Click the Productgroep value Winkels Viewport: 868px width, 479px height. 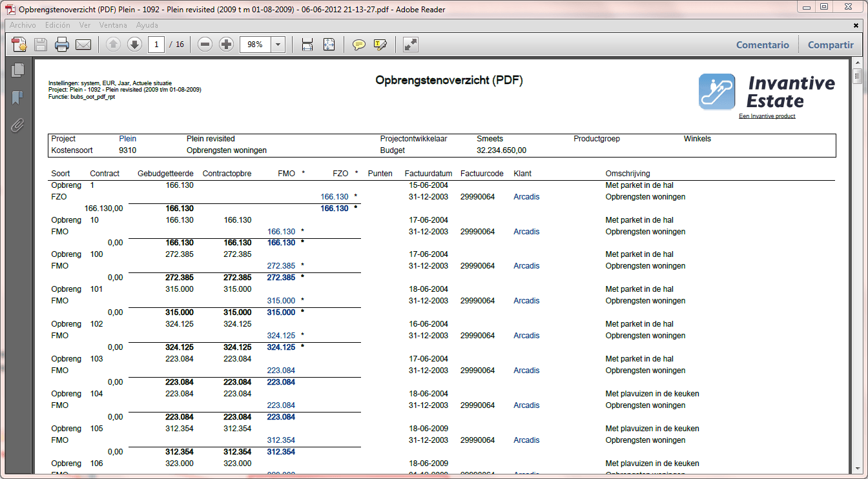pos(697,139)
